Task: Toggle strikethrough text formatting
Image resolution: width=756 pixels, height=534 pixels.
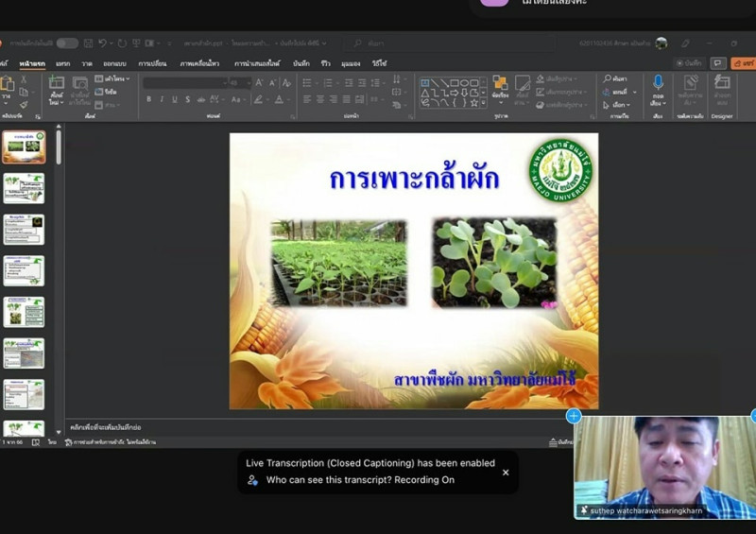Action: point(201,99)
